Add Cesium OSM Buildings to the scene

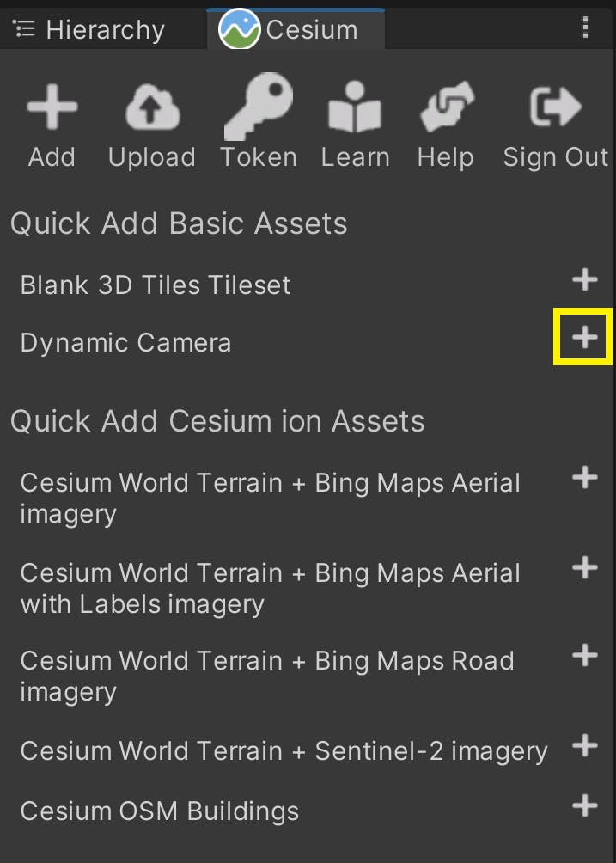(584, 805)
